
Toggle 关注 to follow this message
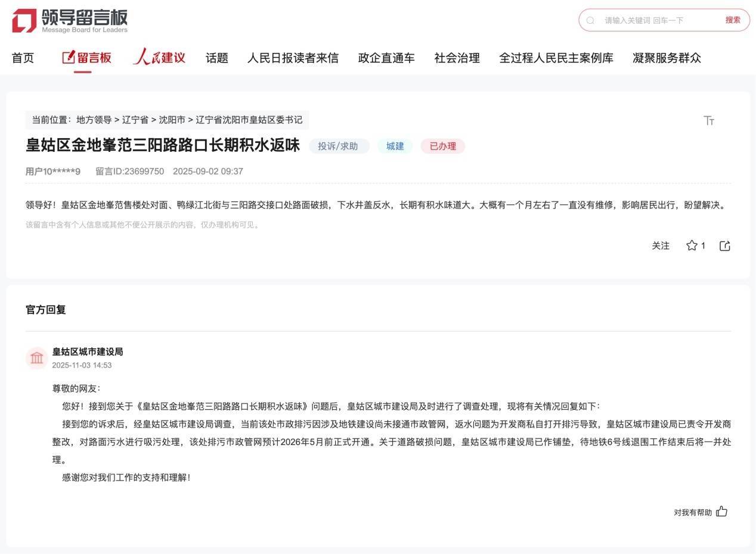tap(661, 245)
